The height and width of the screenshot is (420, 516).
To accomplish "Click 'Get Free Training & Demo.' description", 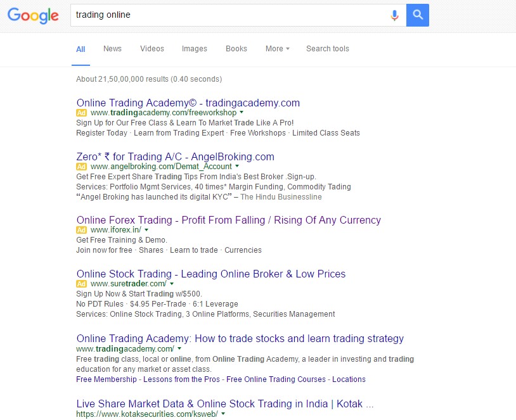I will tap(122, 240).
